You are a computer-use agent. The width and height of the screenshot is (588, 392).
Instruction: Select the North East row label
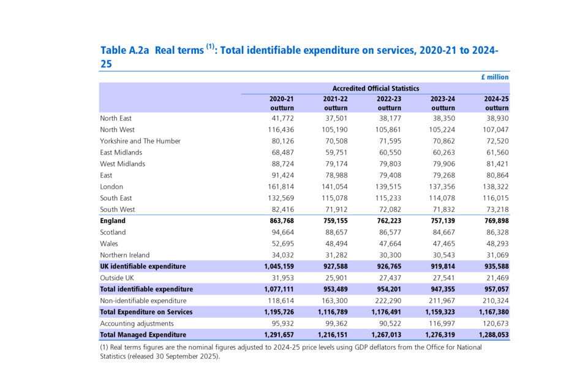pos(116,118)
